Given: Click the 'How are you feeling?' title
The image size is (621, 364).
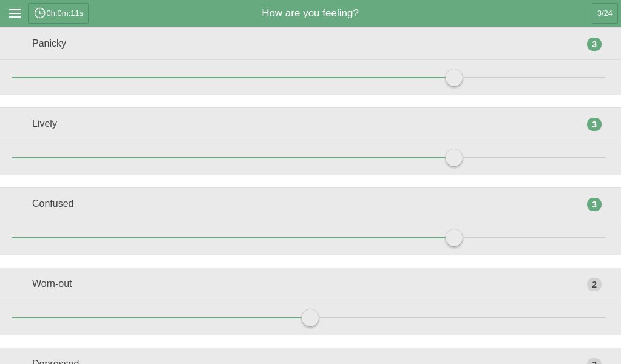Looking at the screenshot, I should [x=310, y=13].
